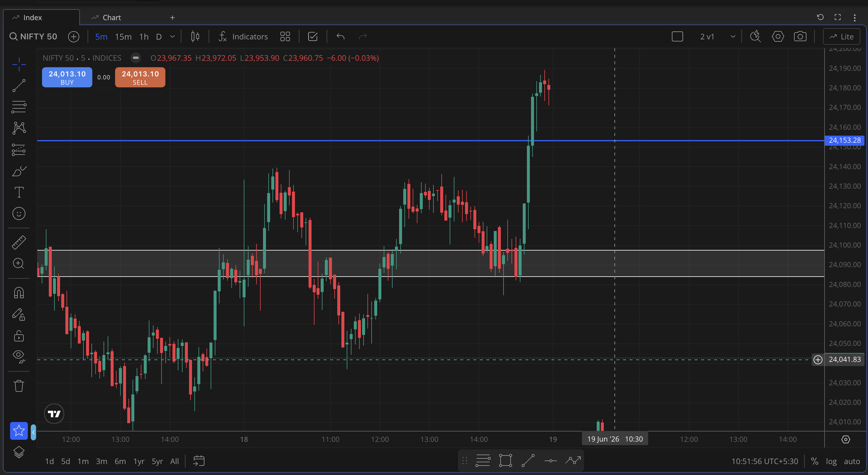The width and height of the screenshot is (868, 475).
Task: Open the timezone menu at 10:51:56 UTC+5:30
Action: [x=764, y=461]
